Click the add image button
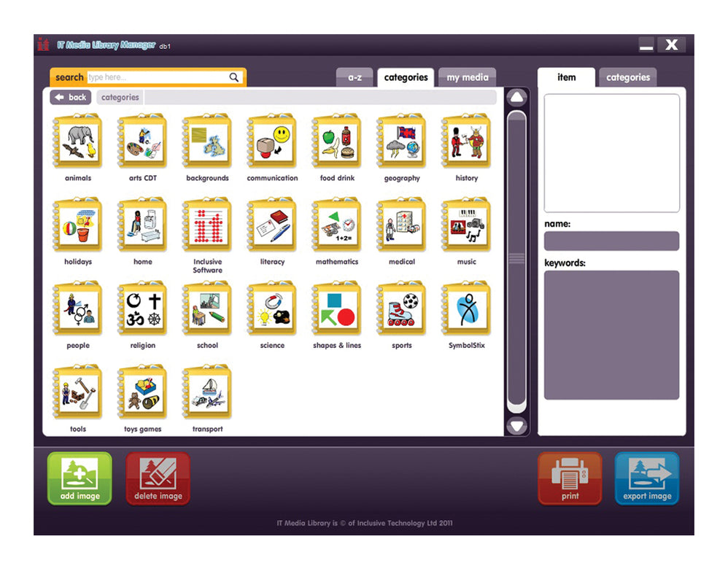This screenshot has width=728, height=582. [x=79, y=478]
